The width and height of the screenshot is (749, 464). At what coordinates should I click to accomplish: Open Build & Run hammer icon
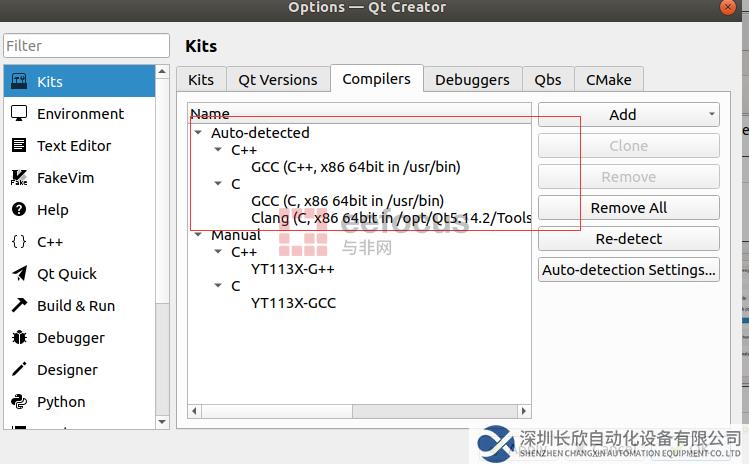pyautogui.click(x=19, y=305)
